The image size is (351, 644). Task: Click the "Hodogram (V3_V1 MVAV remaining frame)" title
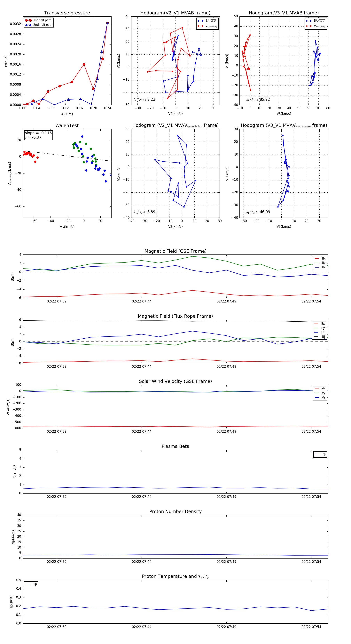284,125
